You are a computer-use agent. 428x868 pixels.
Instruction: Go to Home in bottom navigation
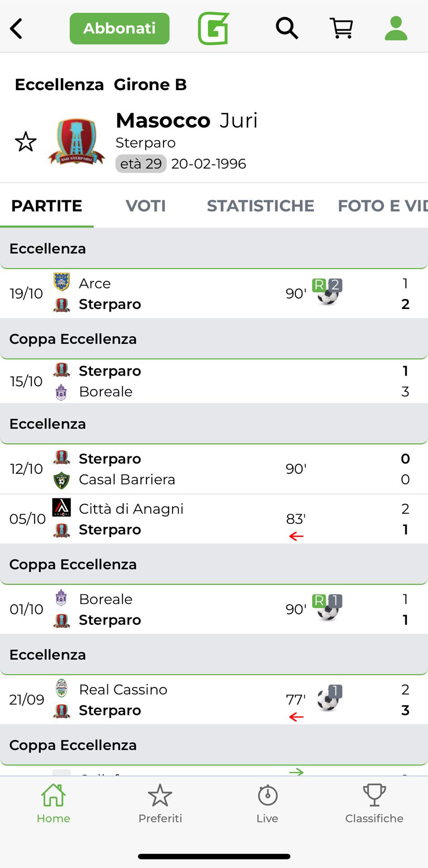(53, 803)
